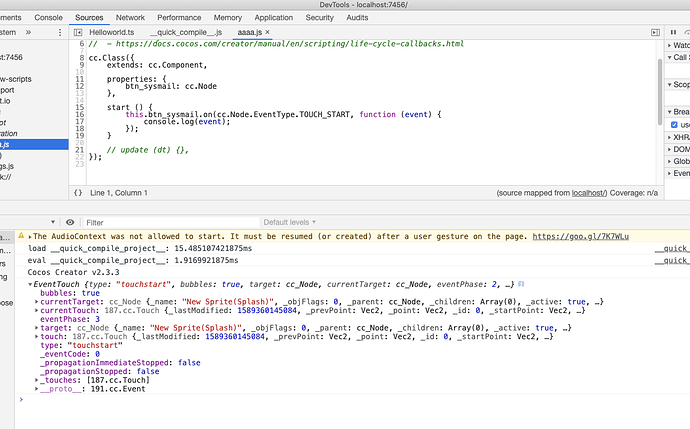Expand the touch 187.cc.Touch property
Image resolution: width=690 pixels, height=429 pixels.
click(x=37, y=337)
